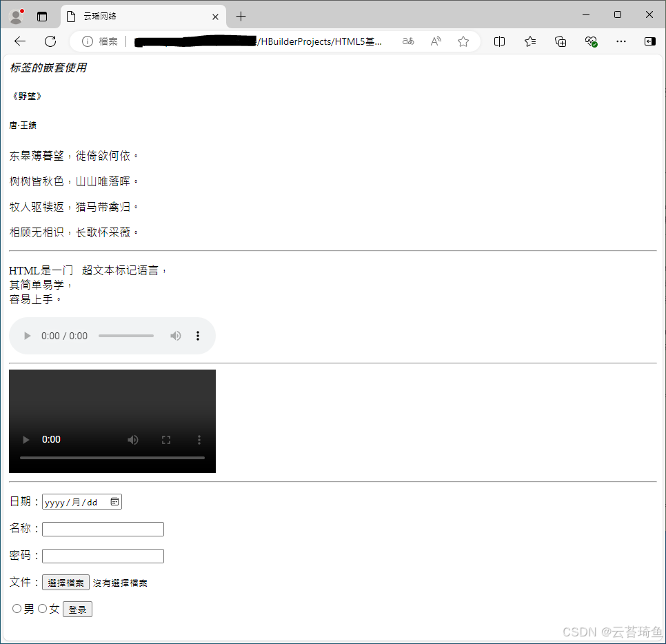Viewport: 666px width, 644px height.
Task: Click the text 容易上手。
Action: [36, 299]
